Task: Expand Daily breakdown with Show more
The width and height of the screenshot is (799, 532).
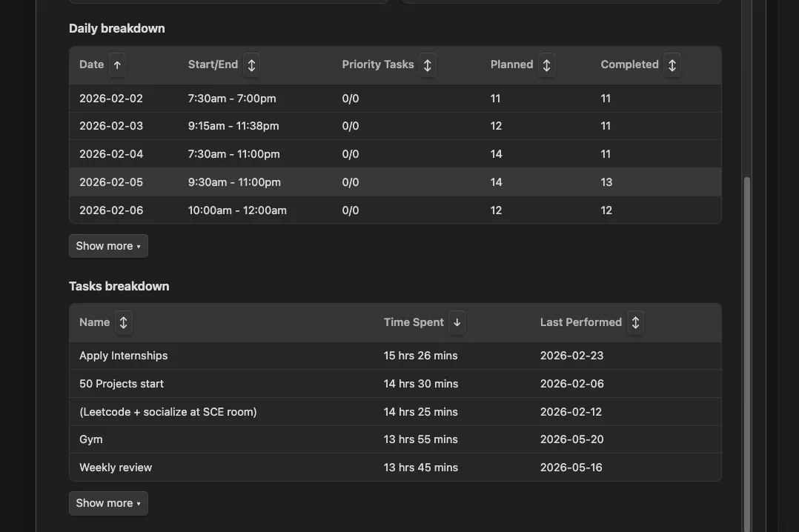Action: point(108,246)
